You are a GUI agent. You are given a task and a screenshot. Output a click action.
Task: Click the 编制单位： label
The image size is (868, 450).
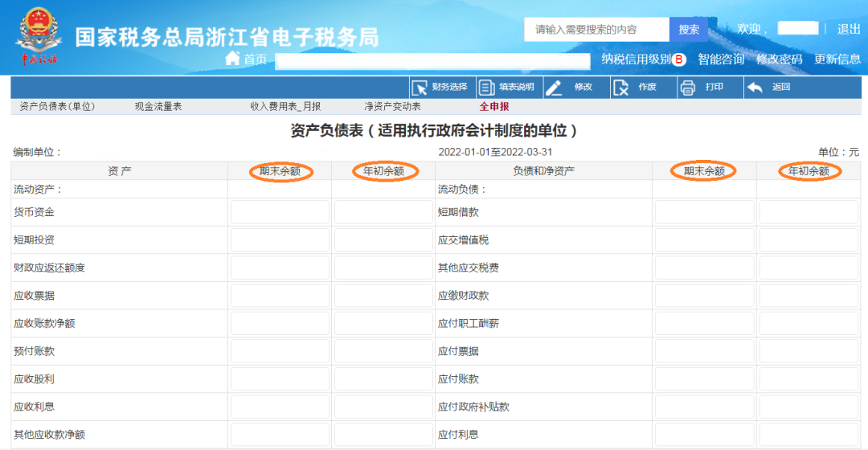[x=37, y=152]
